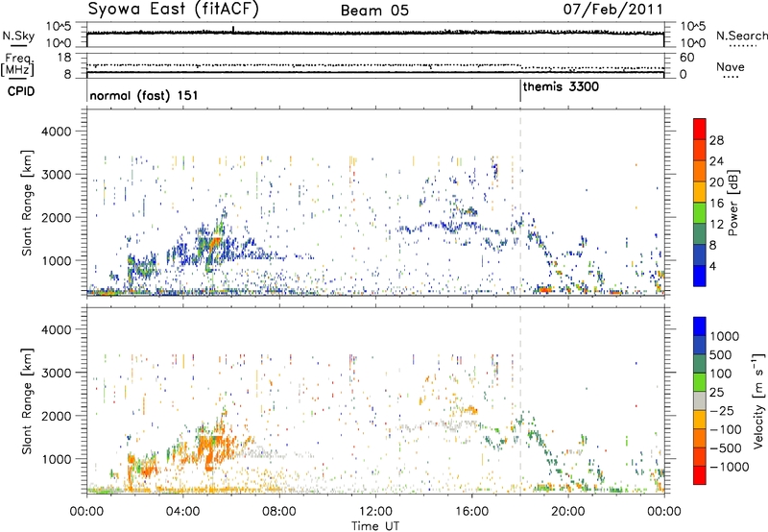The height and width of the screenshot is (532, 768).
Task: Click the '4000' tick on the power panel axis
Action: point(56,132)
